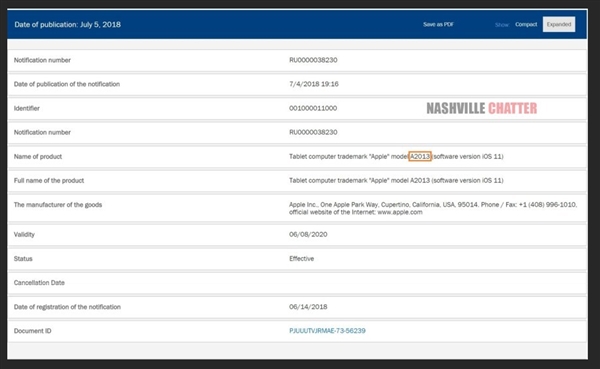
Task: Click the Effective status value
Action: pos(302,259)
